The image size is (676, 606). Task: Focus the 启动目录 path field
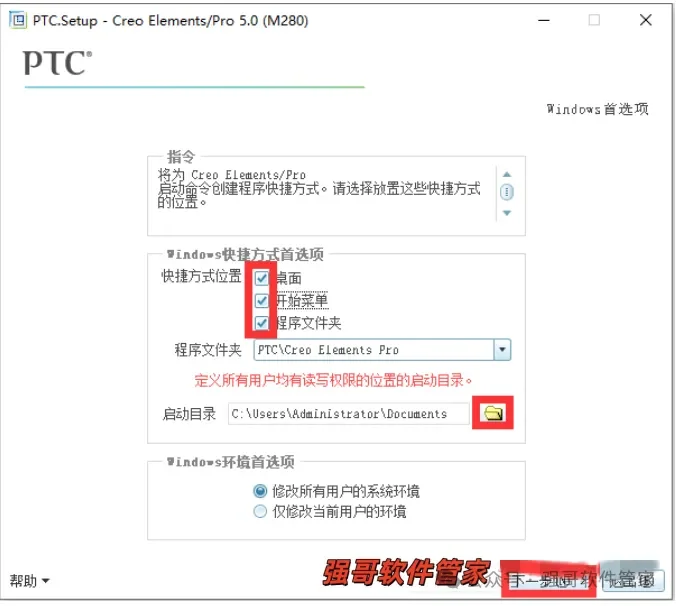click(x=348, y=414)
